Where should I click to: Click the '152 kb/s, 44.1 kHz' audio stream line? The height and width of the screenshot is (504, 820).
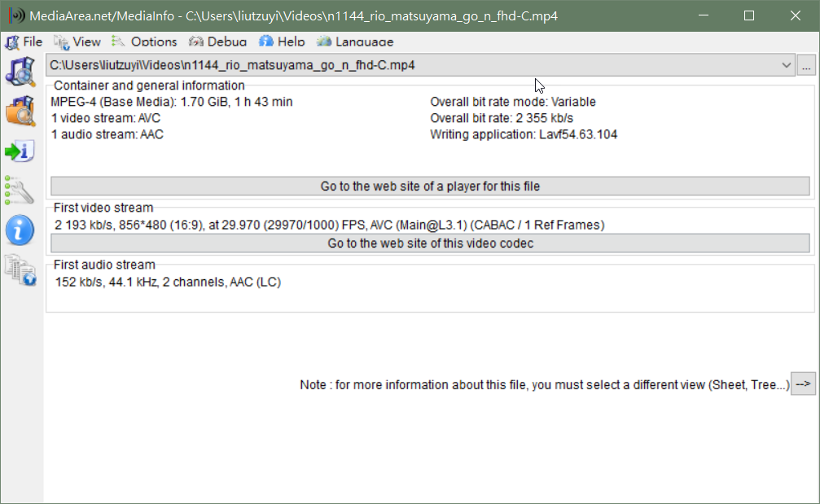click(x=168, y=283)
